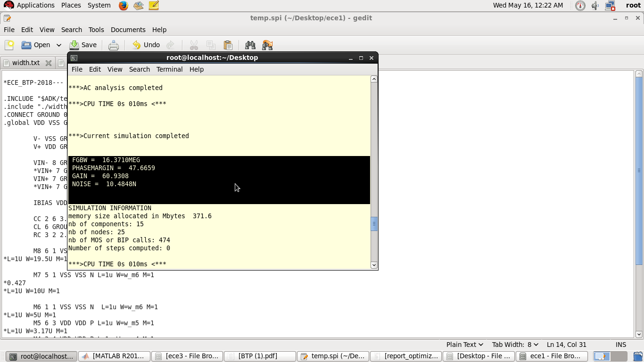The image size is (644, 362).
Task: Open the terminal View menu
Action: point(115,69)
